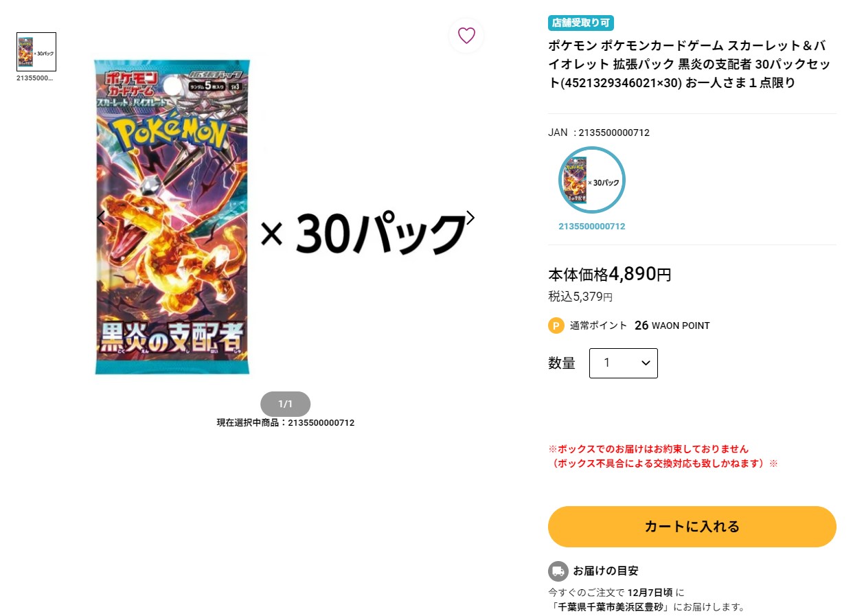Open the 数量 quantity dropdown
Screen dimensions: 853x616
[623, 363]
